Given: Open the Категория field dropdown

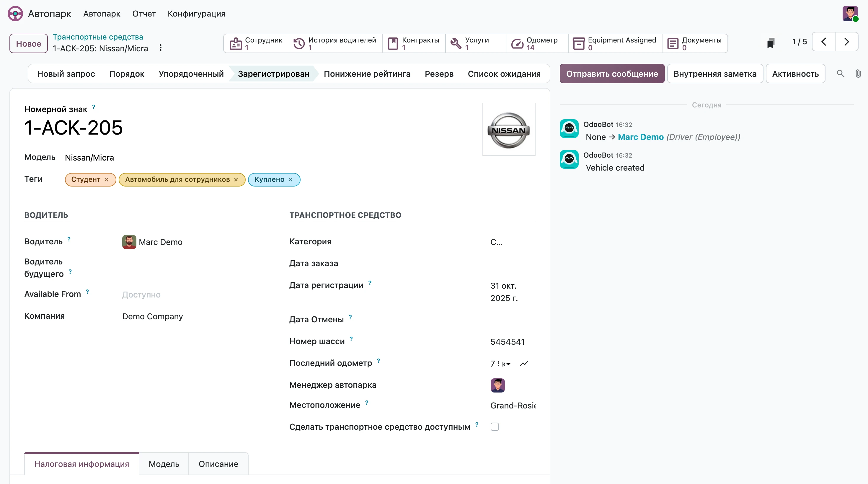Looking at the screenshot, I should pos(513,242).
